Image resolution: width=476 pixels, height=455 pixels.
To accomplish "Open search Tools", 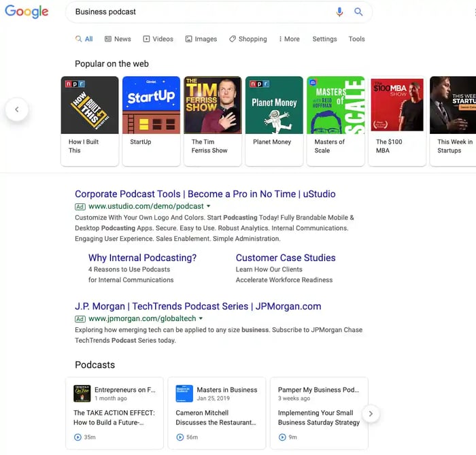I will pyautogui.click(x=356, y=39).
